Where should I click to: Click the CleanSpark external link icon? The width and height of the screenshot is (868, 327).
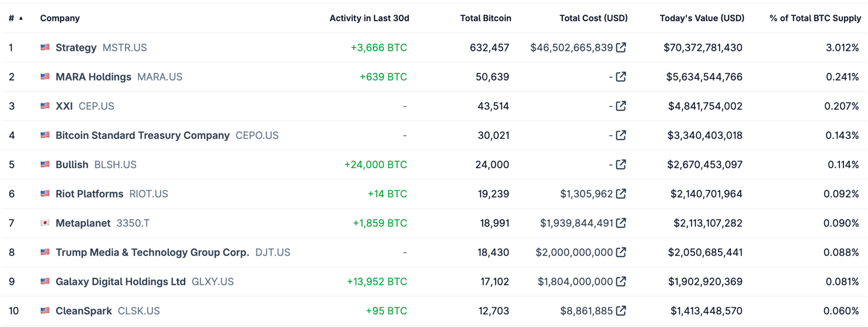[621, 311]
